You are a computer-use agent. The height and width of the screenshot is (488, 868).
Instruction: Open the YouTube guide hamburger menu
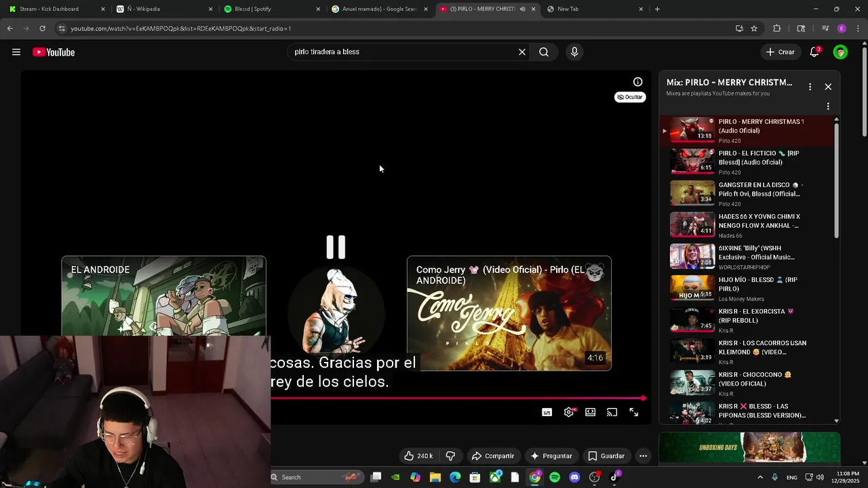click(16, 52)
